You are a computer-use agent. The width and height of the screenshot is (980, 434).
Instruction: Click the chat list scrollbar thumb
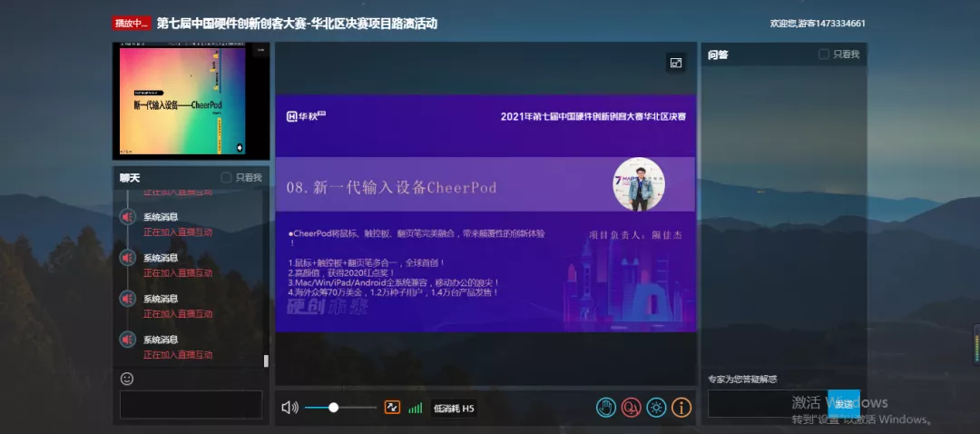click(x=266, y=360)
